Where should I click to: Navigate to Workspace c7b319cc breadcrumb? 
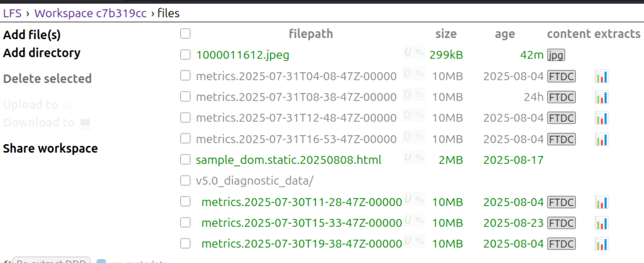[90, 13]
